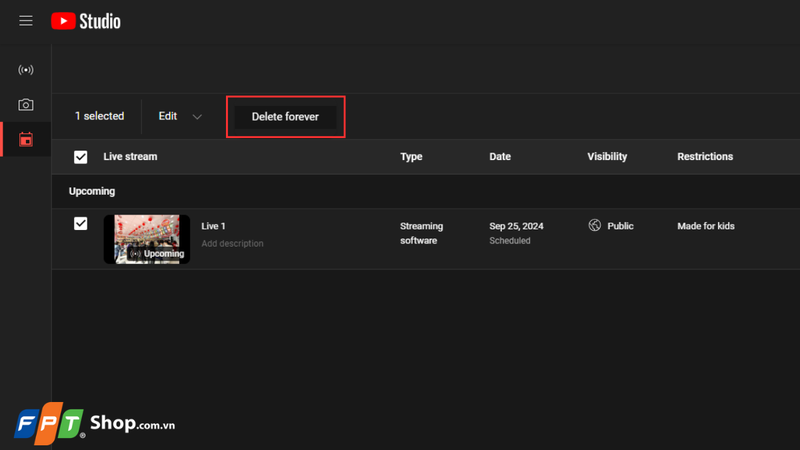Click the 1 selected label
The height and width of the screenshot is (450, 800).
(x=99, y=116)
